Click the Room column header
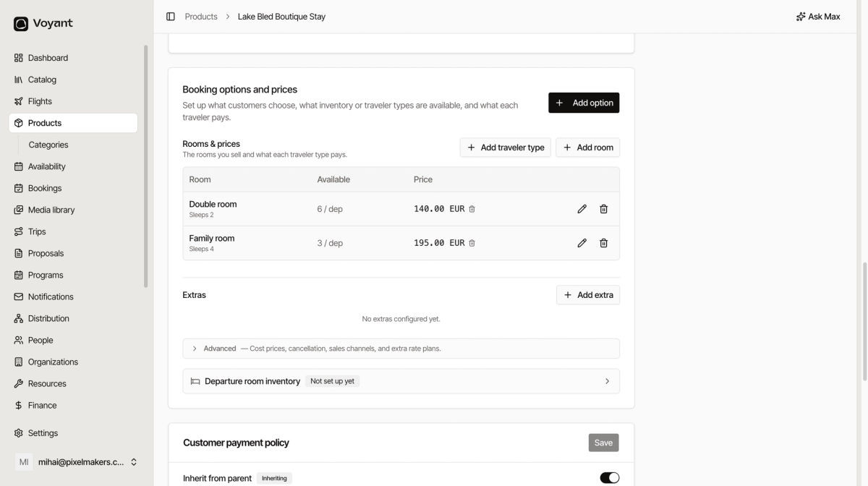This screenshot has width=868, height=486. coord(200,179)
